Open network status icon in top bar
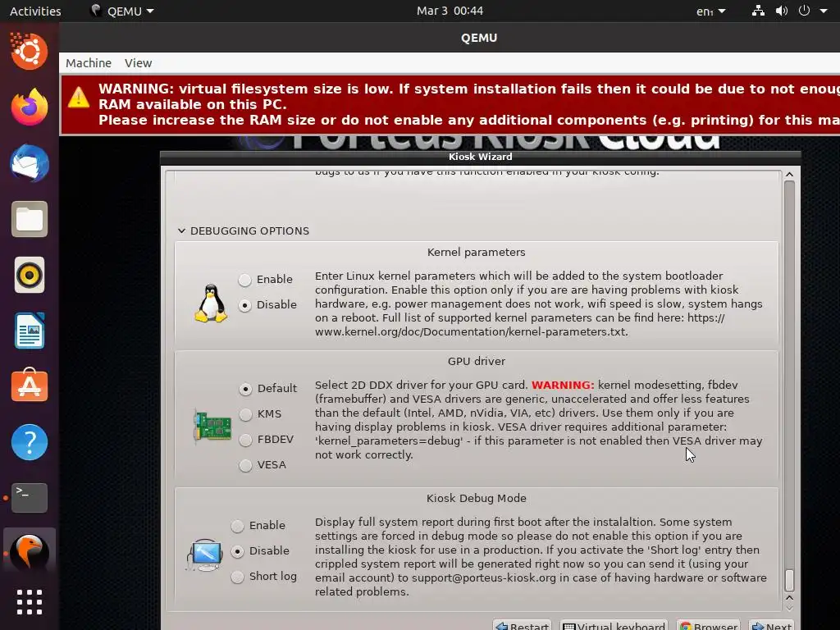Viewport: 840px width, 630px height. [758, 11]
